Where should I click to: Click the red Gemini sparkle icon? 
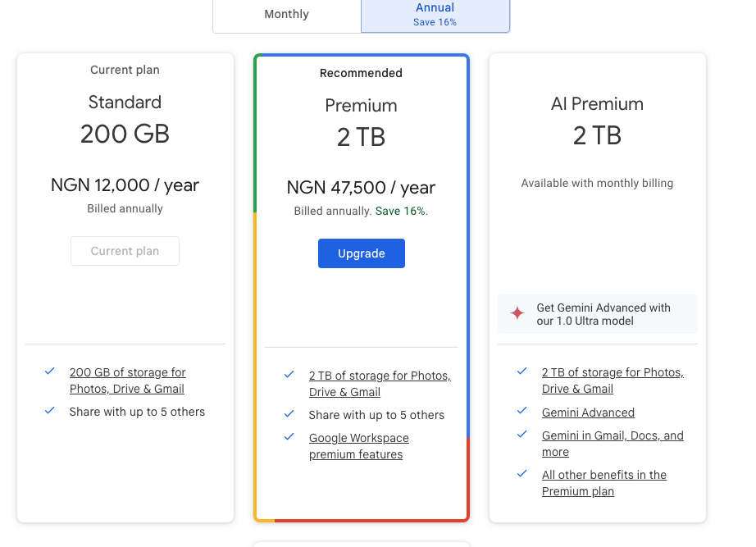click(517, 313)
